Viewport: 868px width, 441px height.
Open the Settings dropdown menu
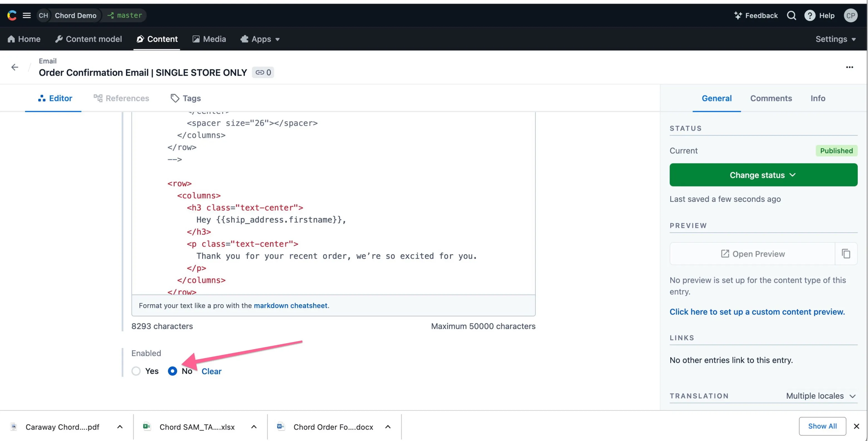[x=836, y=39]
